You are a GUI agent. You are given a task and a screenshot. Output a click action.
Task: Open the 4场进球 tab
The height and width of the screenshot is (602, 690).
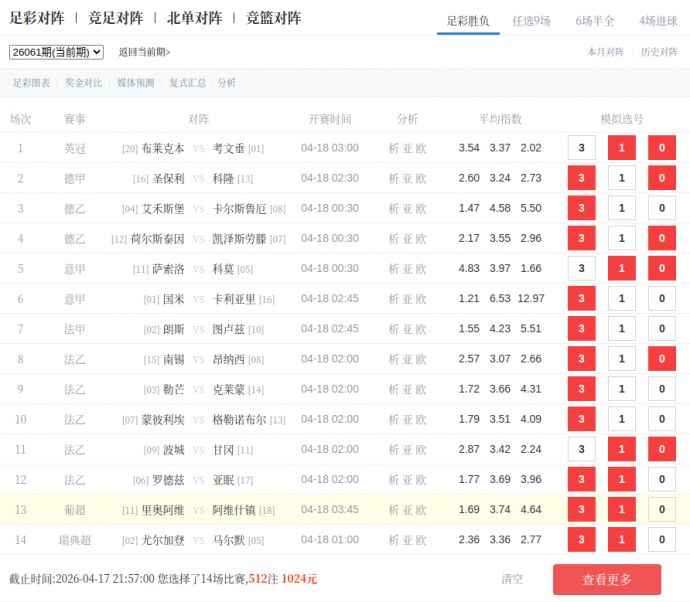[658, 20]
